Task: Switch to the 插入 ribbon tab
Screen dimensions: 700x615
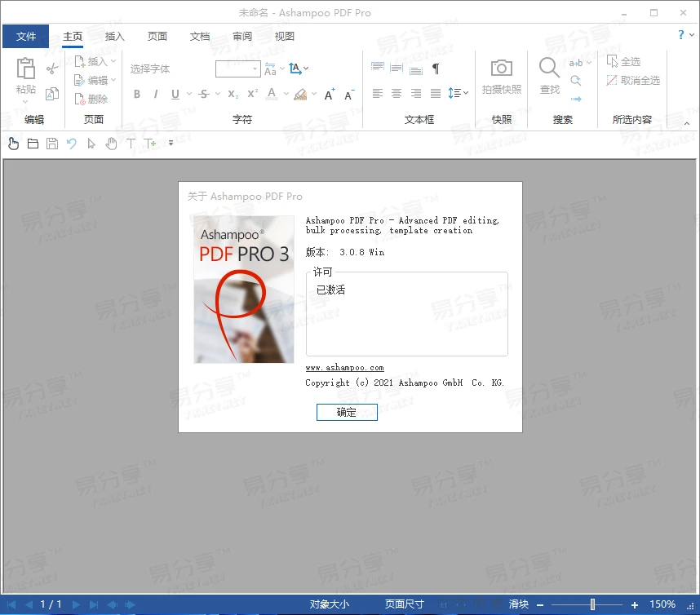Action: click(114, 36)
